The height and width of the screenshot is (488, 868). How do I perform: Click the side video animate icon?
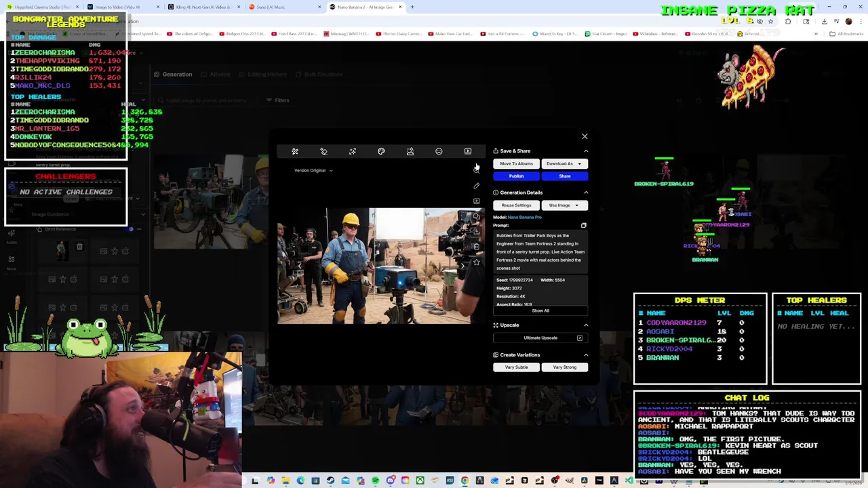click(x=476, y=201)
